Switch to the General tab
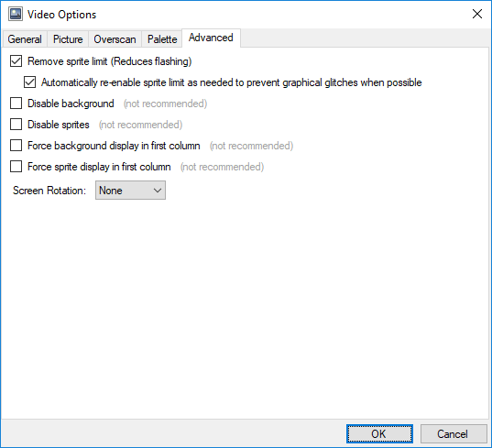 pyautogui.click(x=25, y=39)
